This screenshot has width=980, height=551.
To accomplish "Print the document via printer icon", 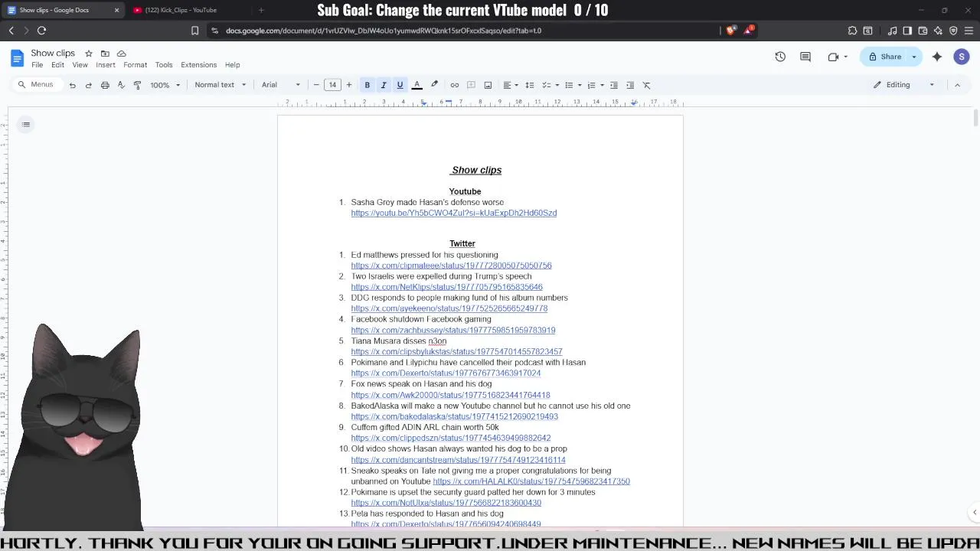I will coord(105,85).
